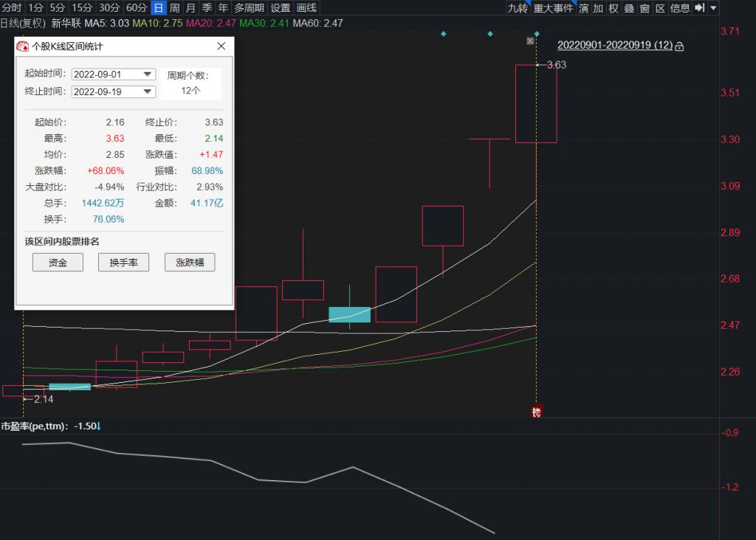756x540 pixels.
Task: Toggle the 加 overlay option
Action: (598, 7)
